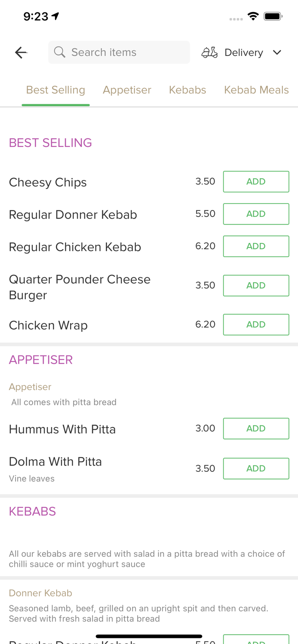Screen dimensions: 298x644
Task: Tap the Search items input field
Action: (x=119, y=52)
